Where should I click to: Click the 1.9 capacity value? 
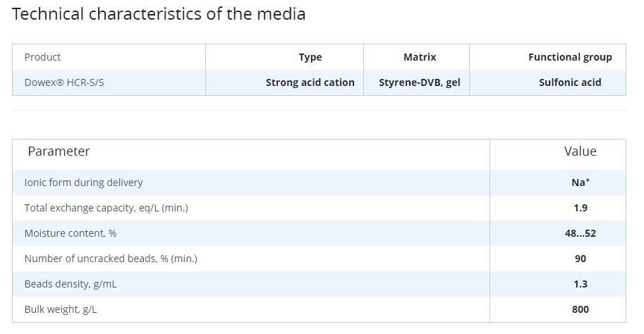581,208
